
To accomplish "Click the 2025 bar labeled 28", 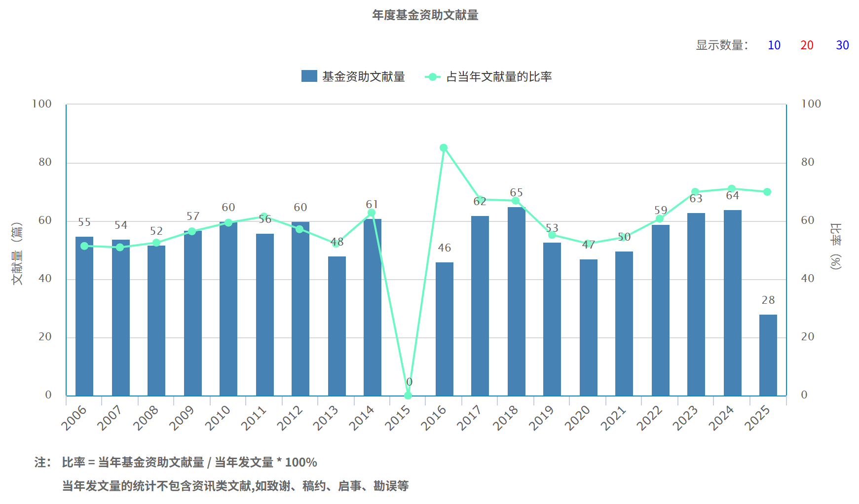I will tap(768, 355).
